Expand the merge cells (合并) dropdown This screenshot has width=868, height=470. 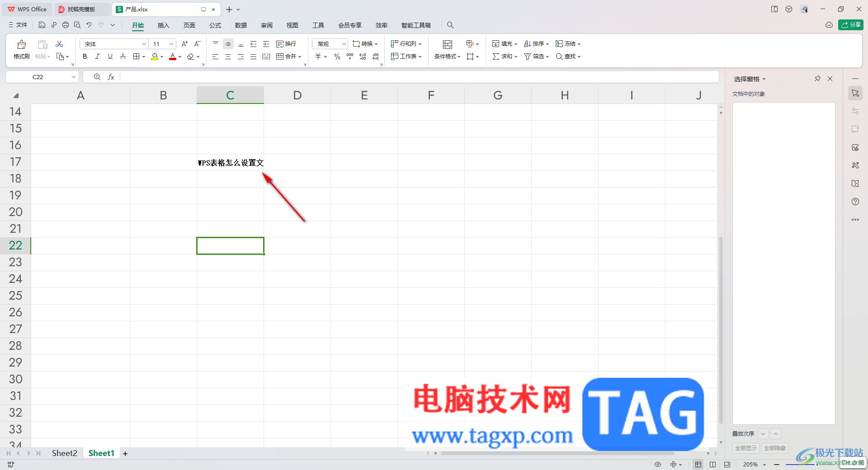(300, 57)
